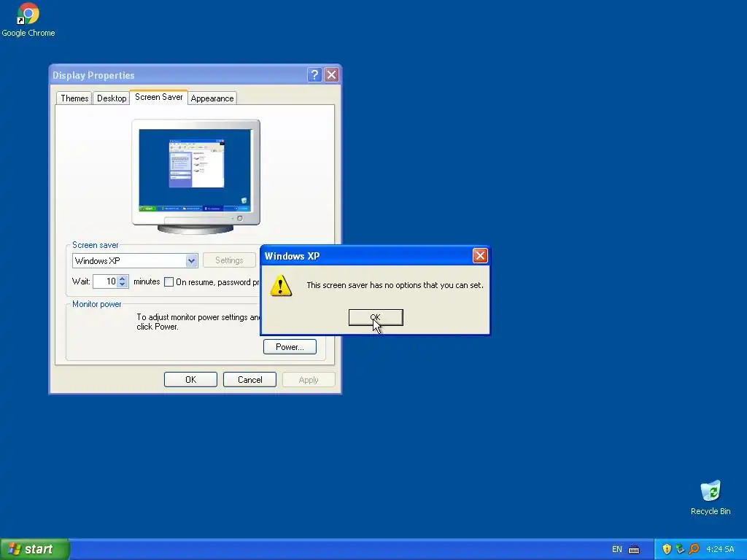Click into the Wait minutes field
The image size is (747, 560).
pyautogui.click(x=106, y=281)
